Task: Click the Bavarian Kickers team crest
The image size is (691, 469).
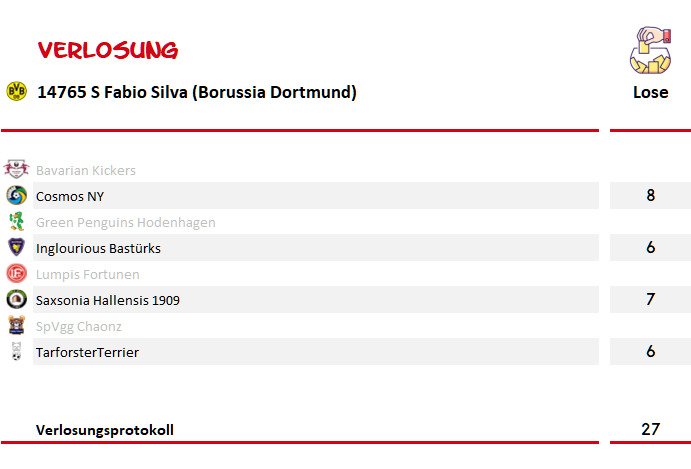Action: 16,169
